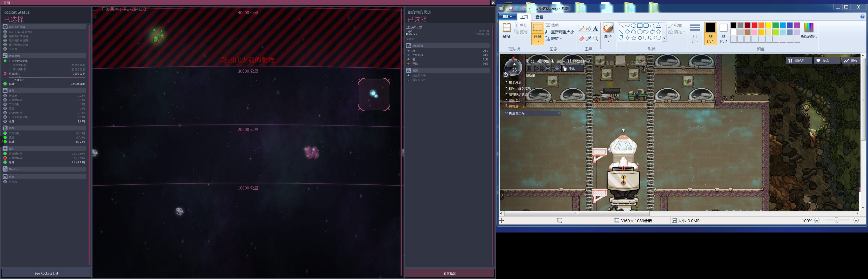Select the Fill with color bucket tool

click(x=588, y=29)
